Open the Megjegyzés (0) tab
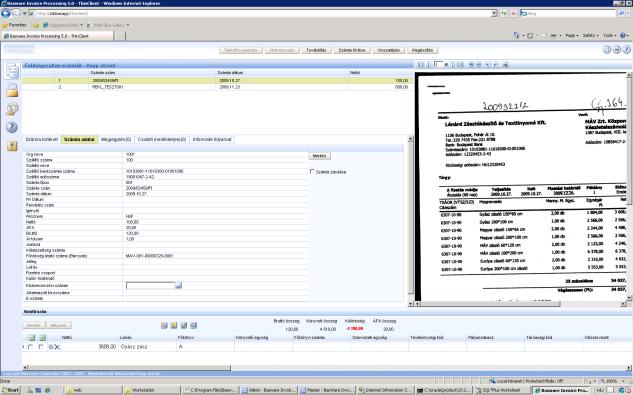Screen dimensions: 633x395 point(116,139)
